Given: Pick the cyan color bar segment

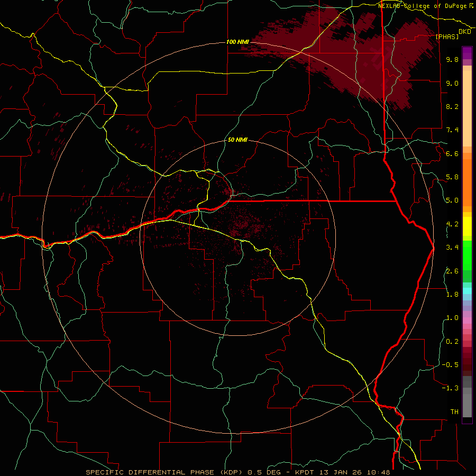Looking at the screenshot, I should click(467, 290).
